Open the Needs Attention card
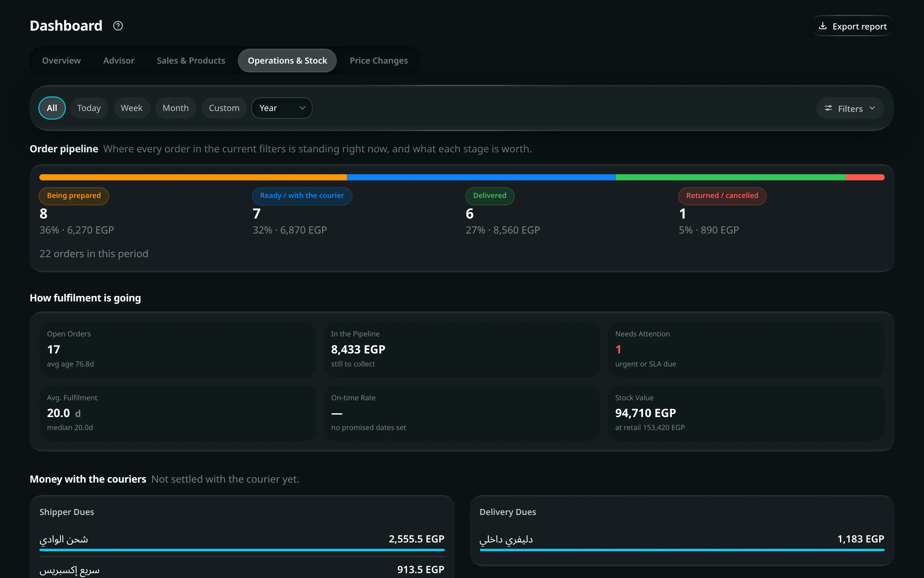The width and height of the screenshot is (924, 578). [x=746, y=349]
